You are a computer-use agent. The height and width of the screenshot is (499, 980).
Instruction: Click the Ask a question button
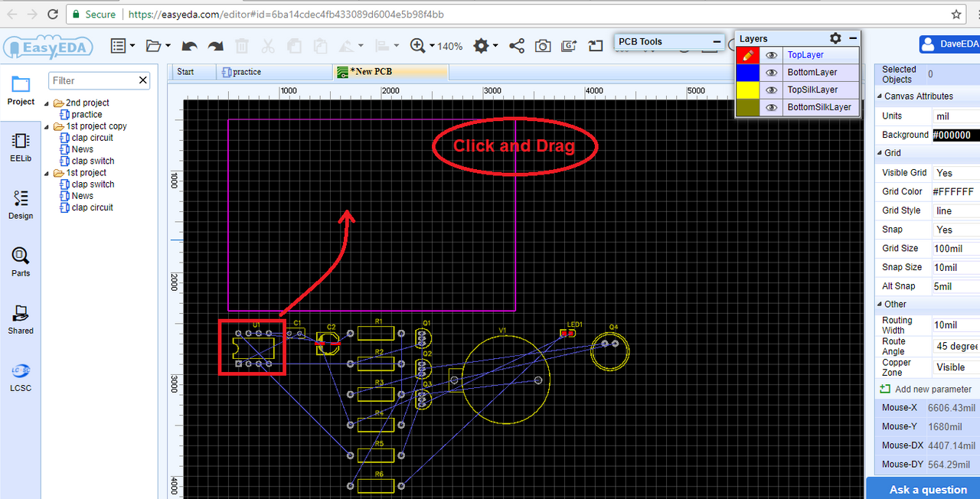pyautogui.click(x=926, y=489)
